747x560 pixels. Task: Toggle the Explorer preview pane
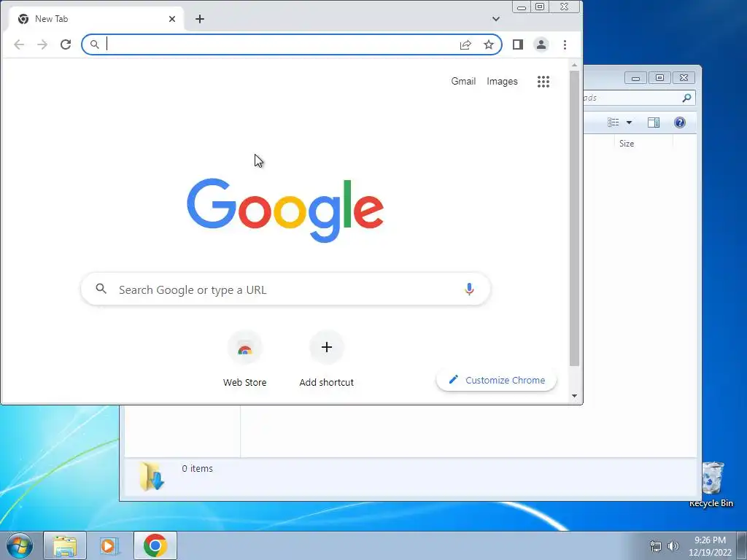(x=654, y=122)
